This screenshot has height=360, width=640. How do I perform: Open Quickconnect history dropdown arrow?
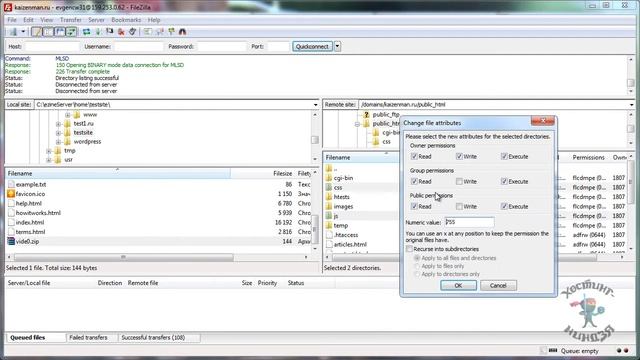[x=338, y=47]
